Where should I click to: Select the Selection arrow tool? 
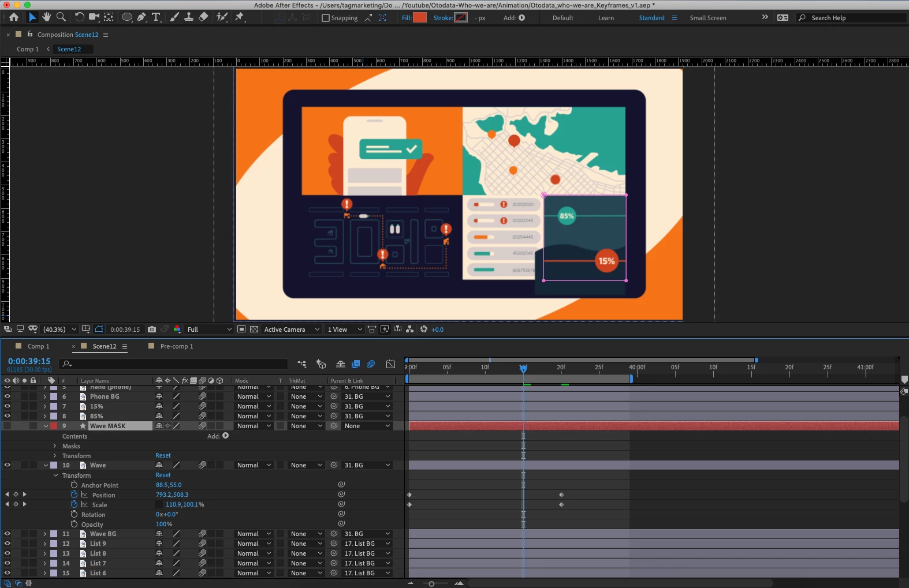(32, 17)
